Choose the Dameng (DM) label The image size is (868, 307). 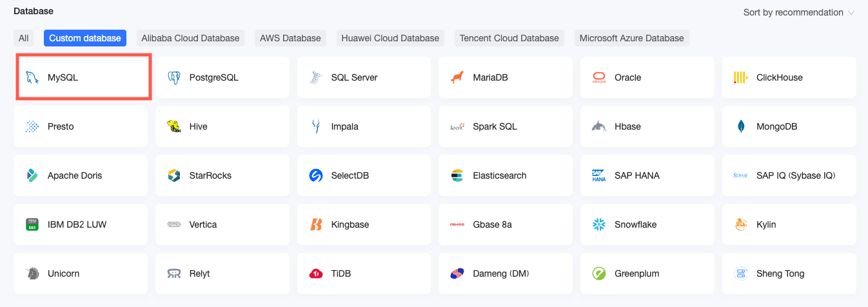click(501, 273)
